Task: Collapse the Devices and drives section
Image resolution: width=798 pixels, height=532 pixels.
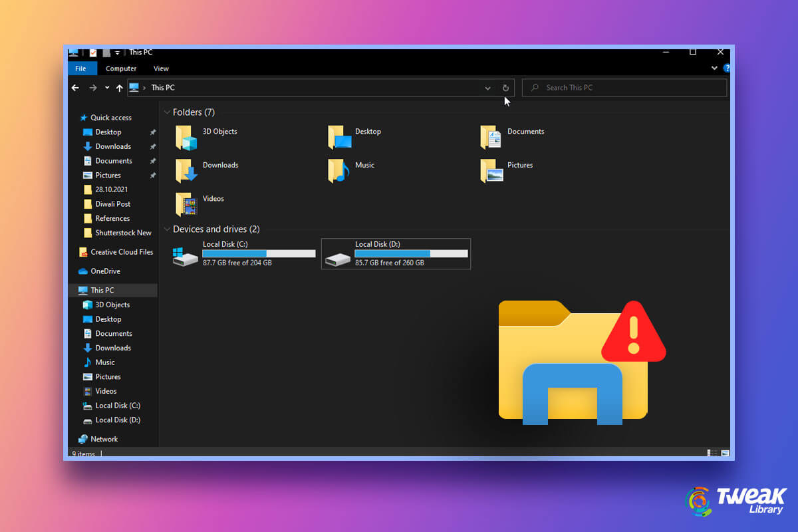Action: (x=166, y=229)
